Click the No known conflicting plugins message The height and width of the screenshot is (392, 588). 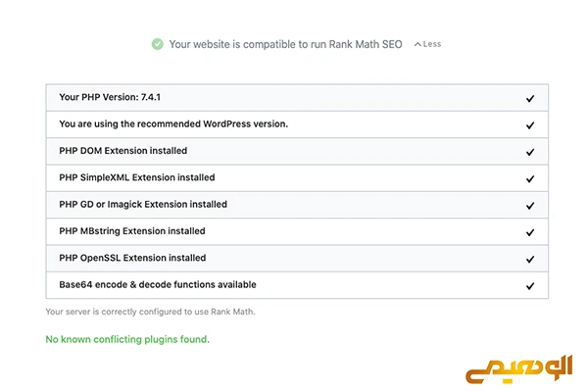[x=127, y=339]
